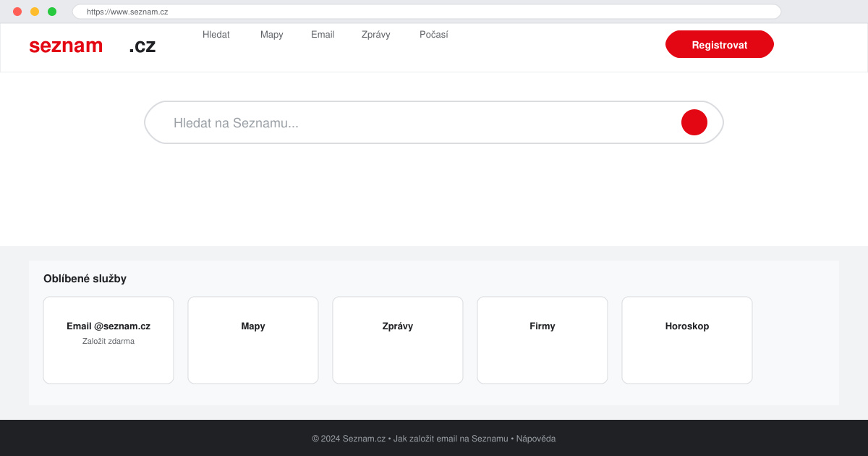Click the Oblíbené služby heading

(x=85, y=279)
